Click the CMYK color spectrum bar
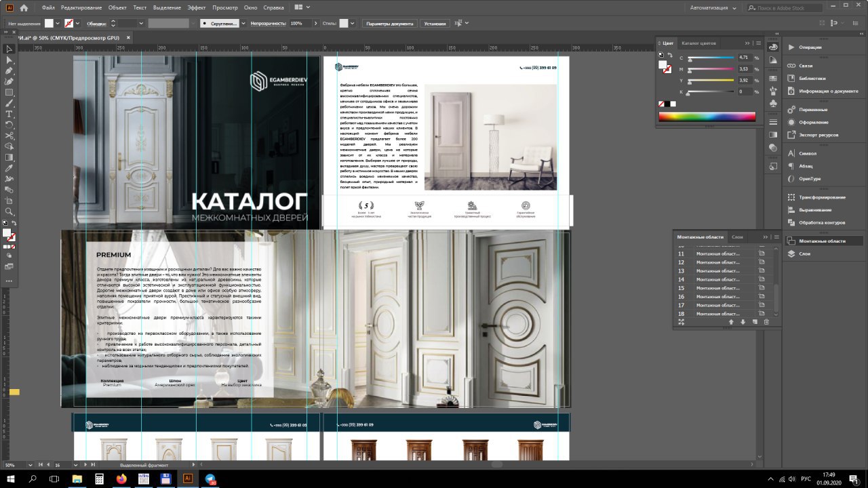Viewport: 868px width, 488px height. pyautogui.click(x=707, y=117)
